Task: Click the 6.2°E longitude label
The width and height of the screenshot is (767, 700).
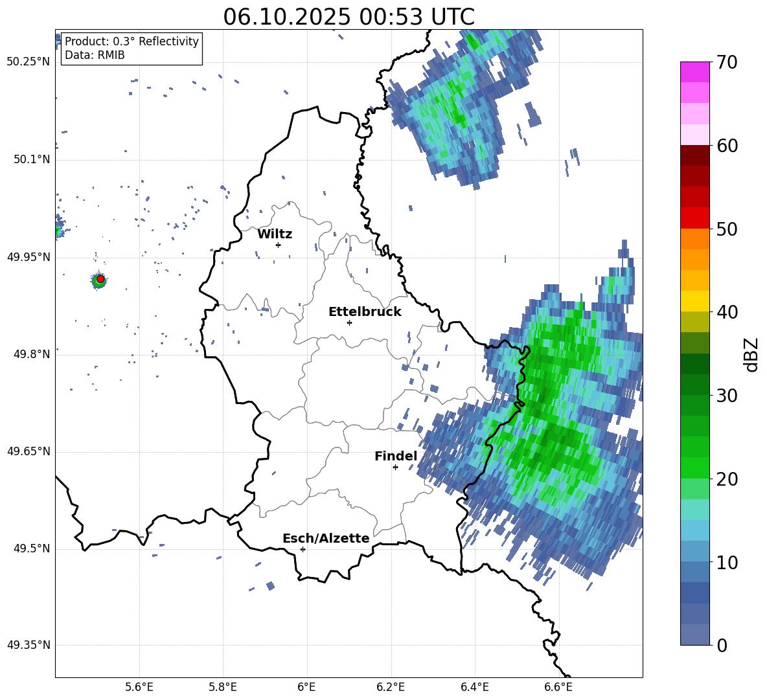Action: [x=391, y=687]
